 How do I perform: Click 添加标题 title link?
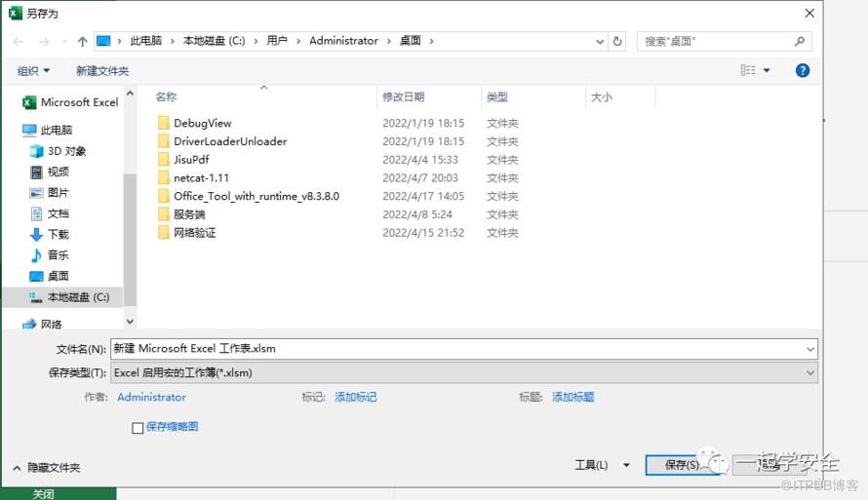pos(572,397)
